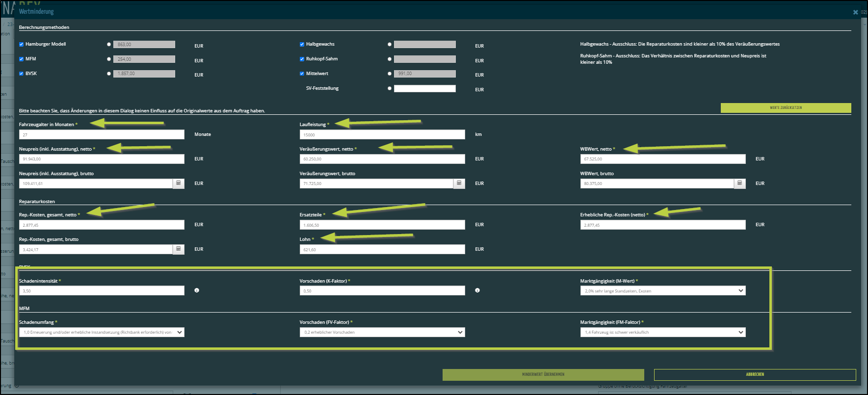Disable the Ruhkopf-Sahm checkbox

click(302, 59)
